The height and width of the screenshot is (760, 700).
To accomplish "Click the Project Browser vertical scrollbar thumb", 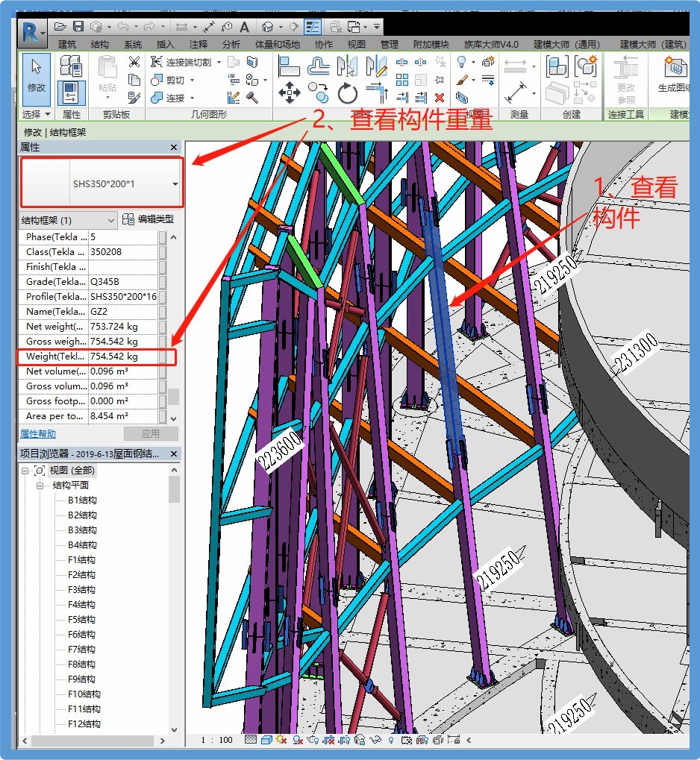I will tap(174, 489).
